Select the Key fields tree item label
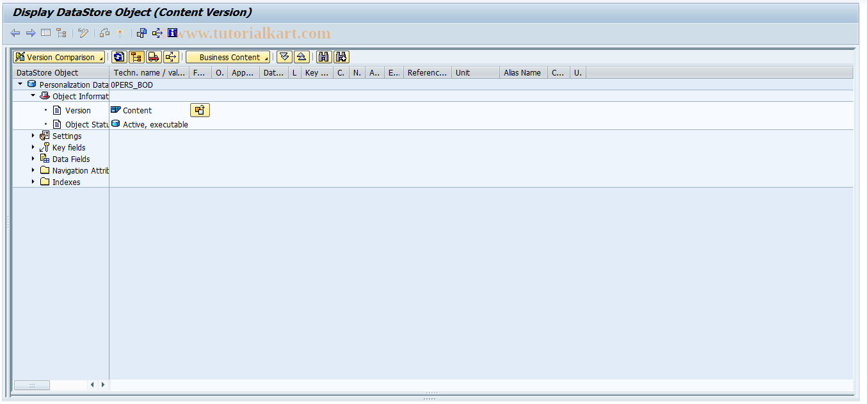 (68, 147)
